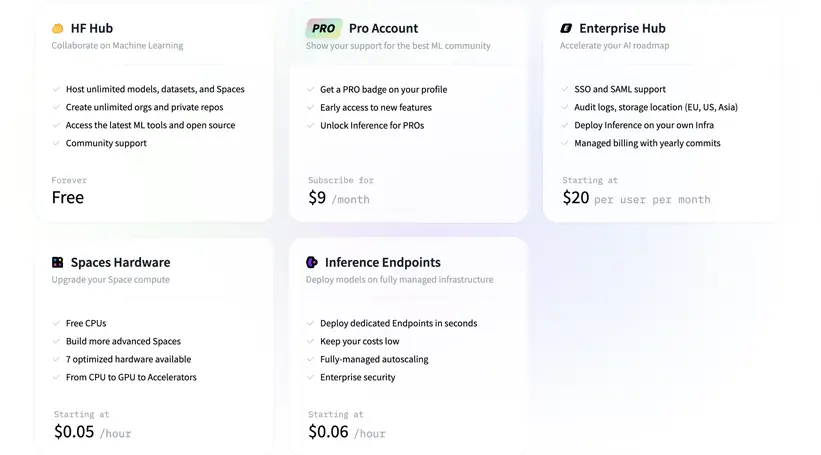
Task: Open the Pro Account heading
Action: (383, 29)
